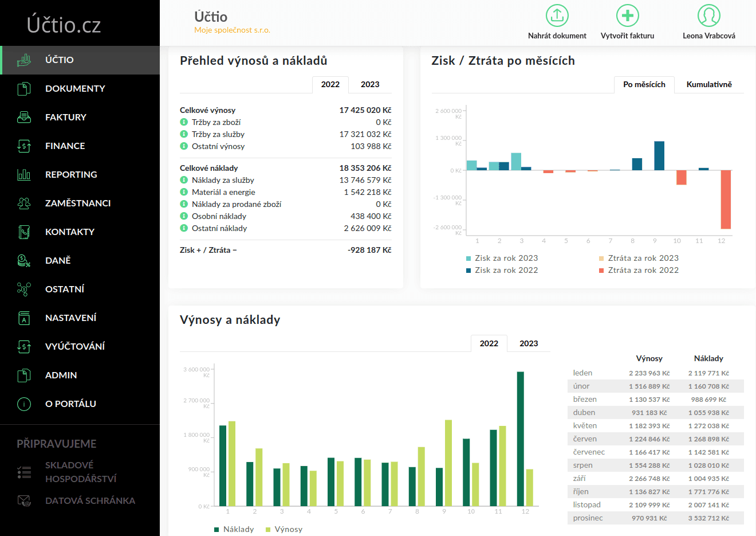Click the Faktury icon in the sidebar
The image size is (756, 536).
(24, 118)
